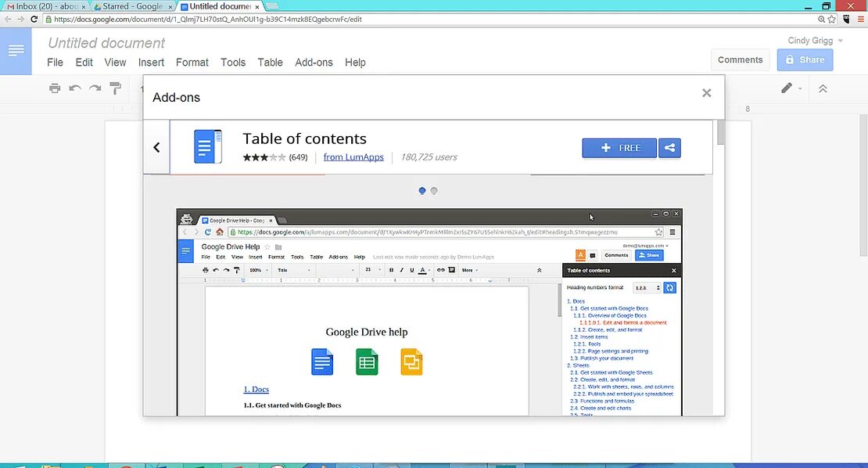Open the Table menu

click(x=270, y=63)
